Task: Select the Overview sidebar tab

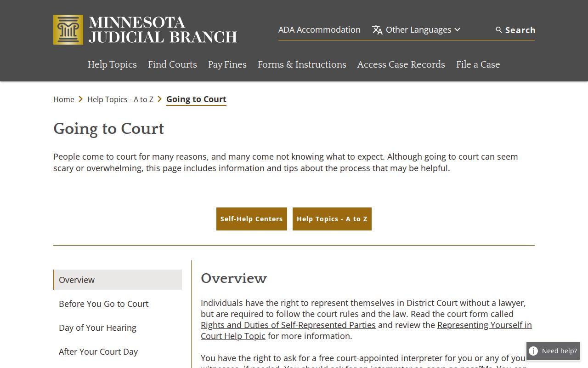Action: (118, 280)
